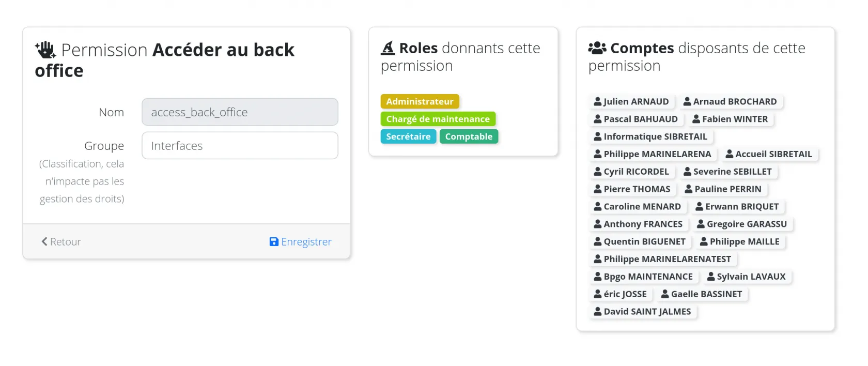The height and width of the screenshot is (366, 868).
Task: Save the permission with Enregistrer
Action: (306, 241)
